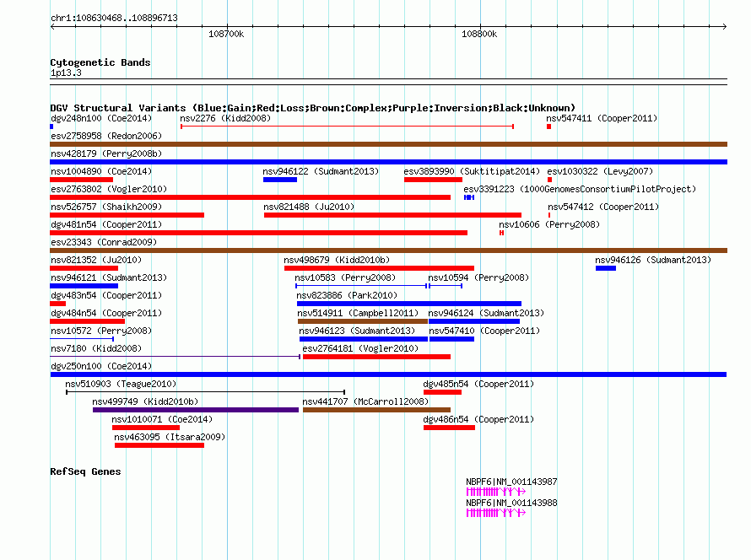Select the nsv823886 (Park2010) blue bar
Image resolution: width=751 pixels, height=560 pixels.
(409, 304)
